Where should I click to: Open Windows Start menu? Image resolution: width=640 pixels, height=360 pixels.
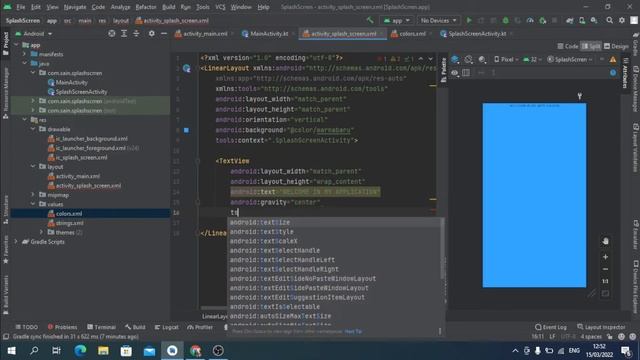(11, 351)
